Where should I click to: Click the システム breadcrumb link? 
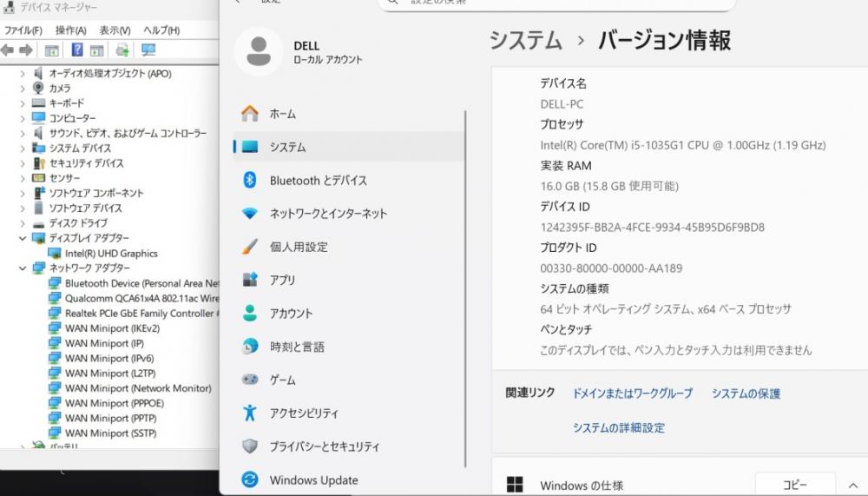[526, 41]
